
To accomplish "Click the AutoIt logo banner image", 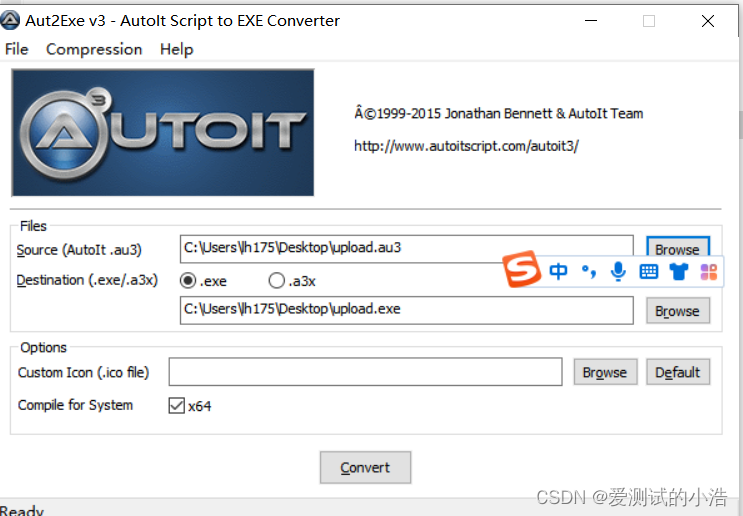I will (163, 133).
